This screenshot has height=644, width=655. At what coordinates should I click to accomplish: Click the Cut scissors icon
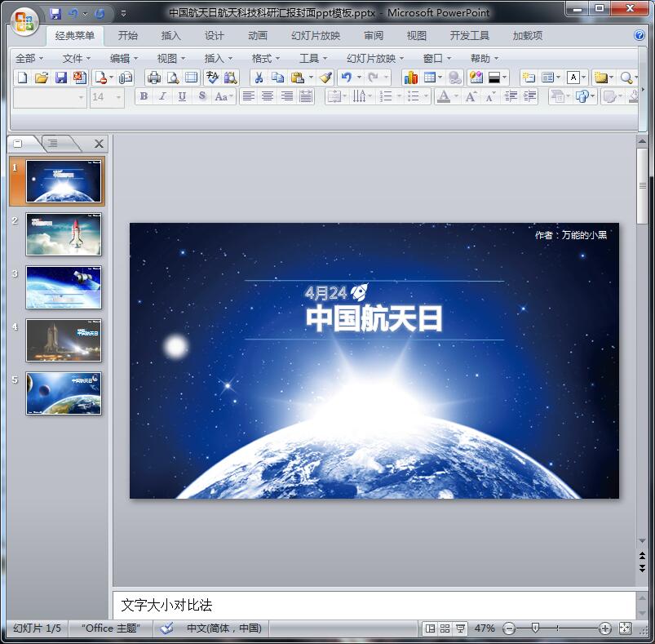click(x=259, y=78)
